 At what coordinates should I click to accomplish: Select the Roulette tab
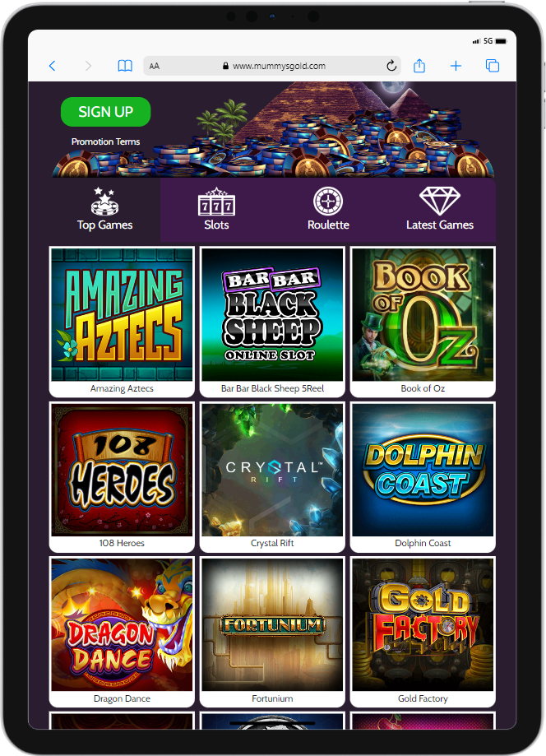pos(328,210)
